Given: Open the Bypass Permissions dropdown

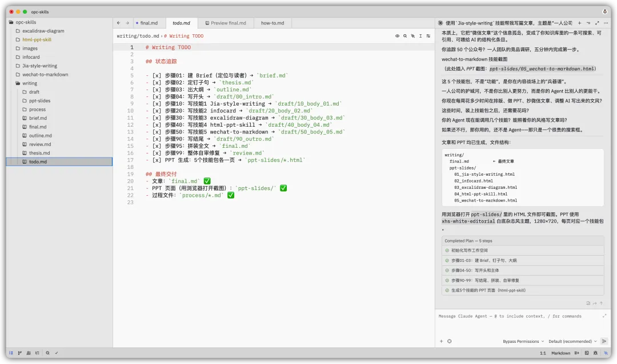Looking at the screenshot, I should click(x=523, y=341).
